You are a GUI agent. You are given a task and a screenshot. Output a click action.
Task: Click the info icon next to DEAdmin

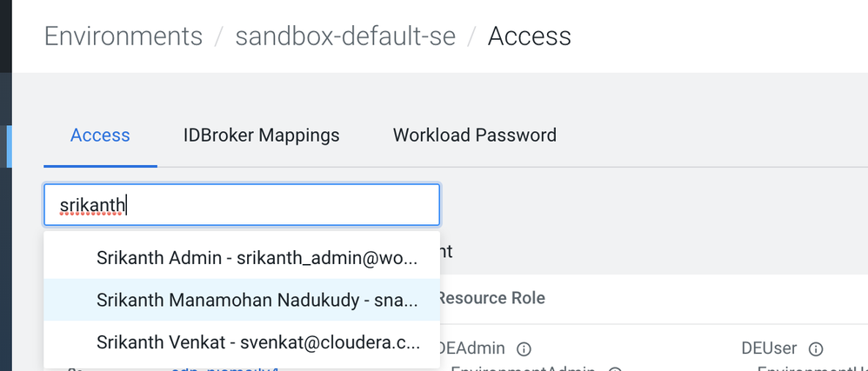tap(524, 349)
